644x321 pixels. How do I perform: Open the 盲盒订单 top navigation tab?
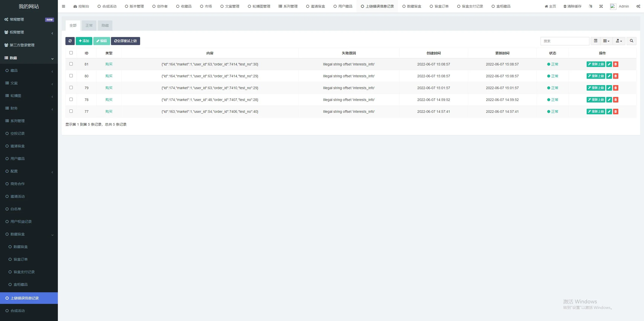click(439, 6)
